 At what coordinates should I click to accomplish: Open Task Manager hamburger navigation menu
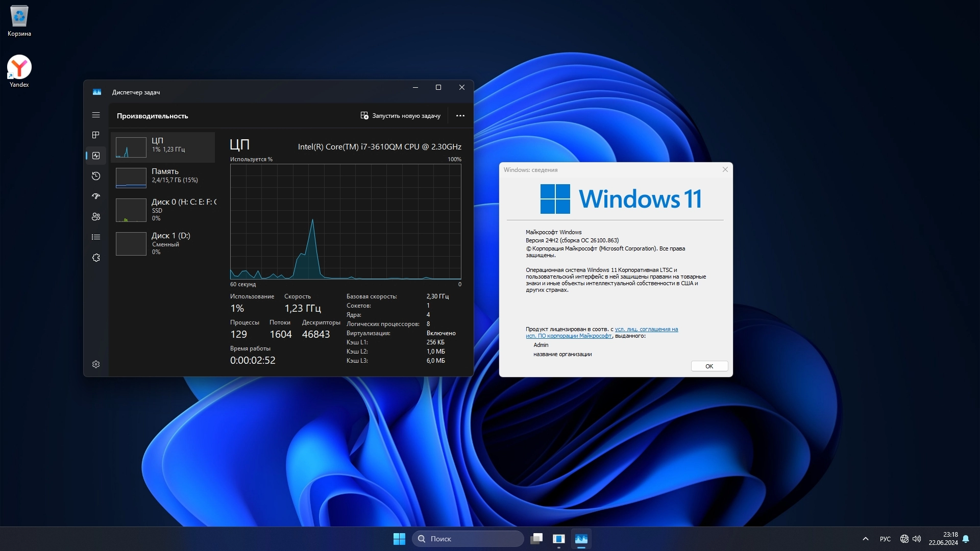coord(96,115)
